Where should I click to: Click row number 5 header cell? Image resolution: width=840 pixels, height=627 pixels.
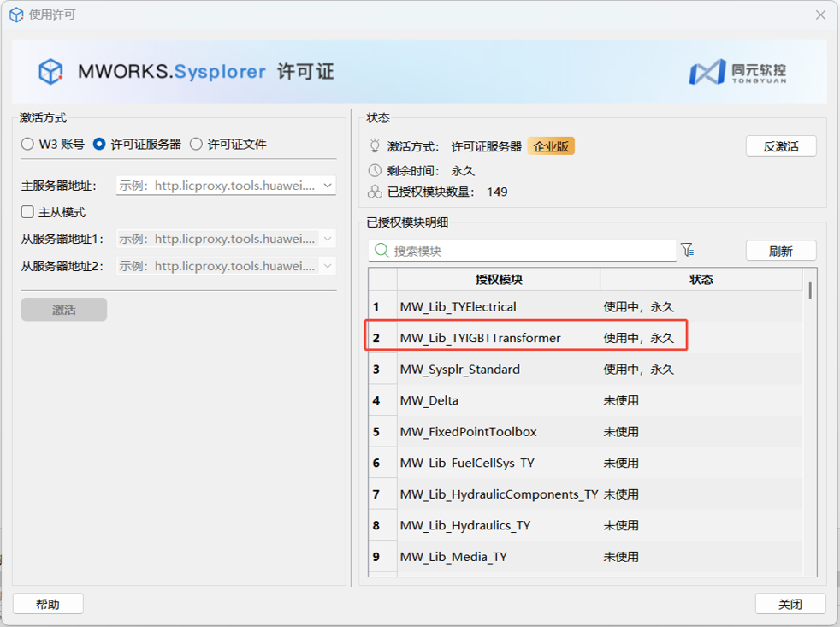[383, 431]
